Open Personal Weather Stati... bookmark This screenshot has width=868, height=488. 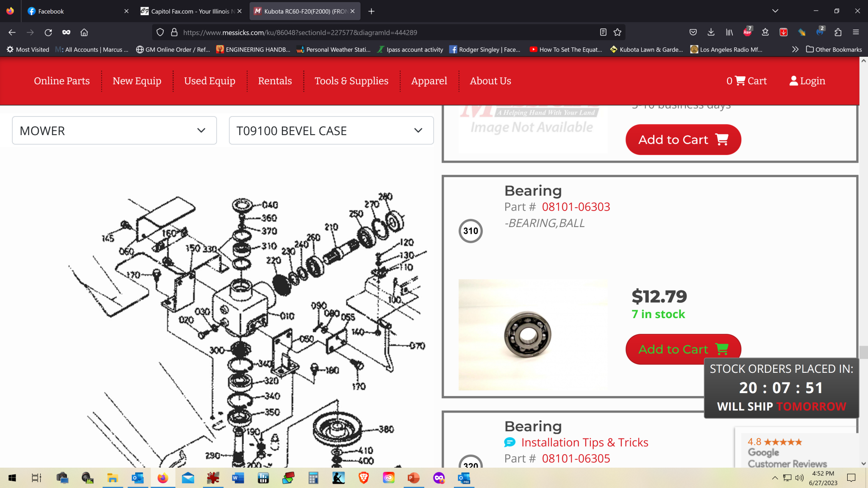coord(334,50)
